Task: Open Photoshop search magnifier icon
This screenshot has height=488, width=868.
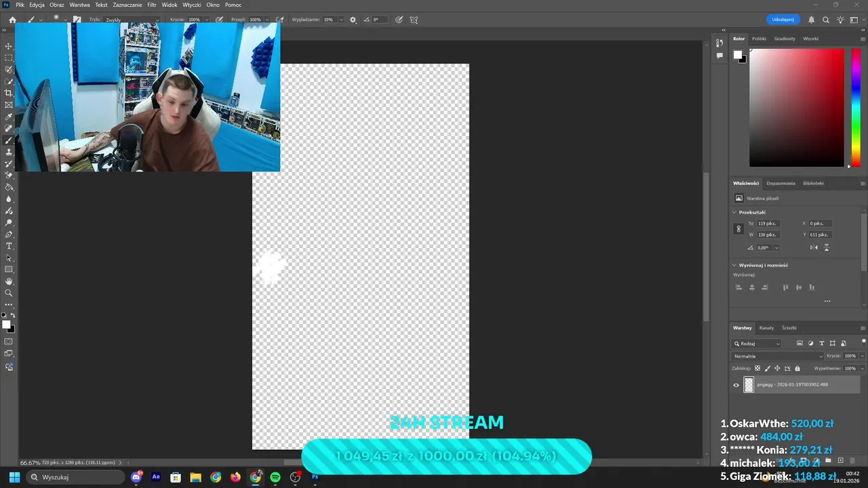Action: [x=826, y=20]
